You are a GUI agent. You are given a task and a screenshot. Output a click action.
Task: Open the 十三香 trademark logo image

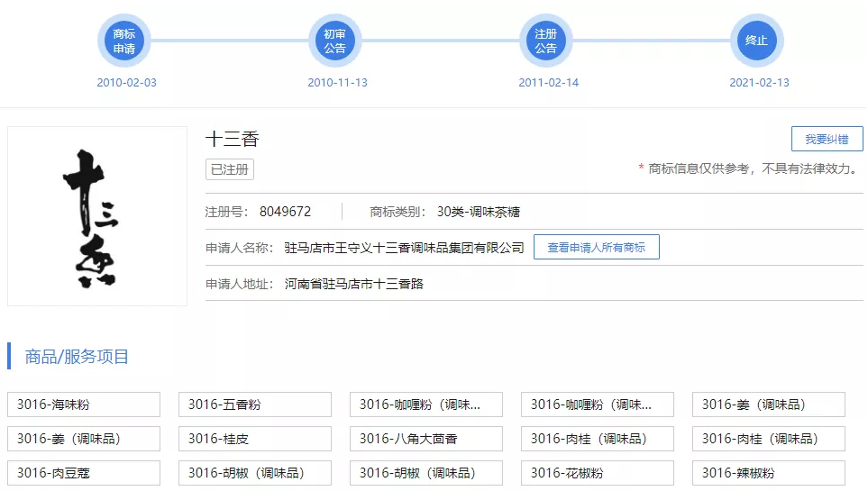click(x=97, y=216)
